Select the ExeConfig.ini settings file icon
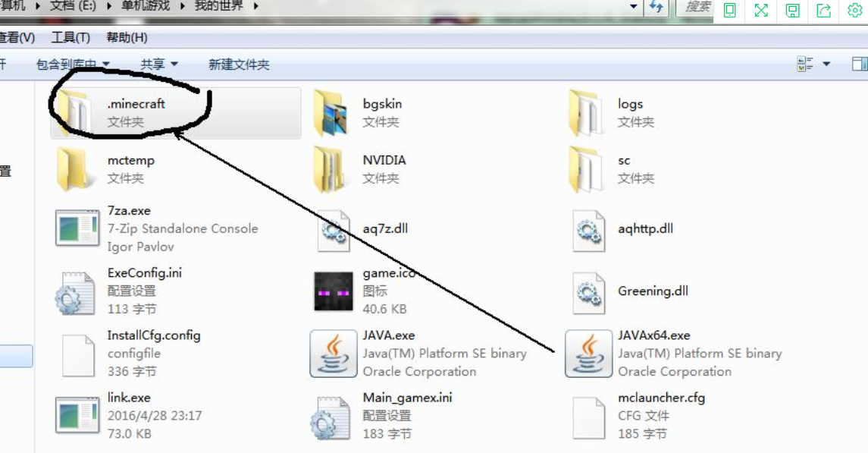The image size is (868, 453). click(76, 293)
